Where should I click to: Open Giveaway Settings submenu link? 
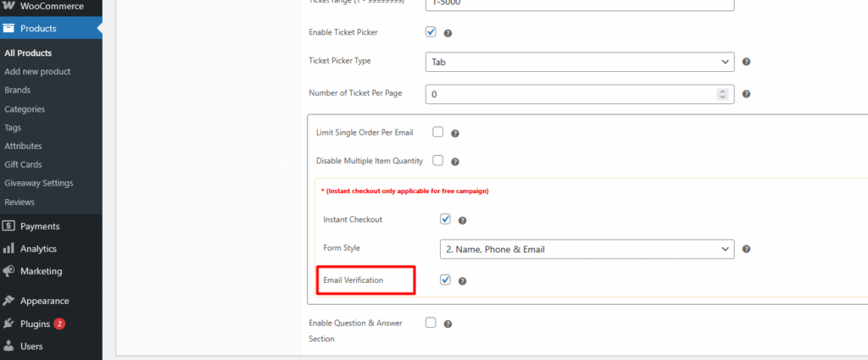[39, 183]
